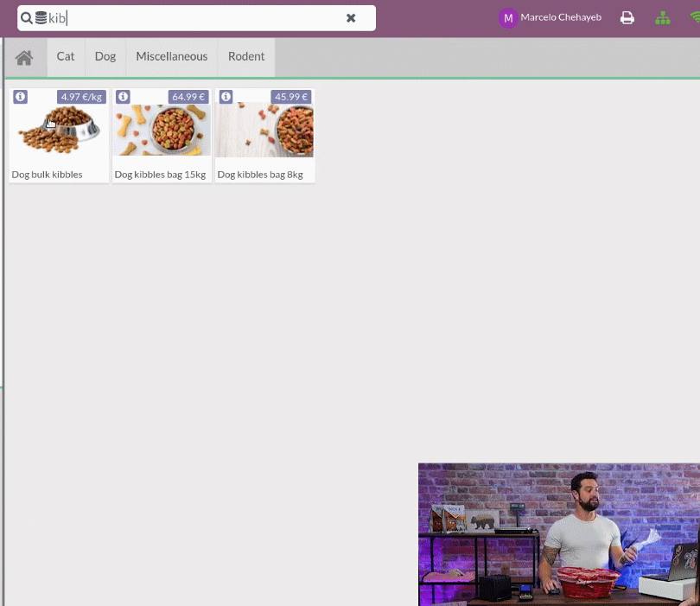
Task: Click the Marcelo Chehayeb cashier name
Action: 561,17
